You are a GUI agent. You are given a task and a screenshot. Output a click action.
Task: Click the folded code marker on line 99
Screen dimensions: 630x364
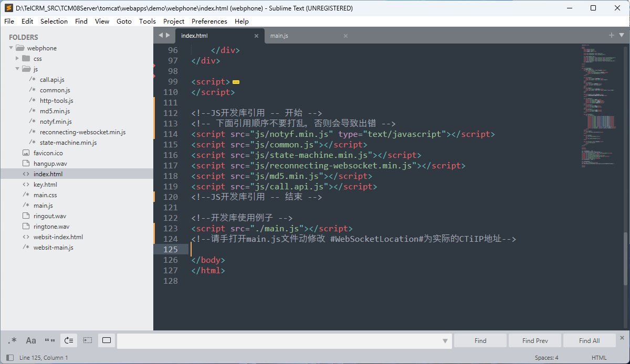(236, 82)
